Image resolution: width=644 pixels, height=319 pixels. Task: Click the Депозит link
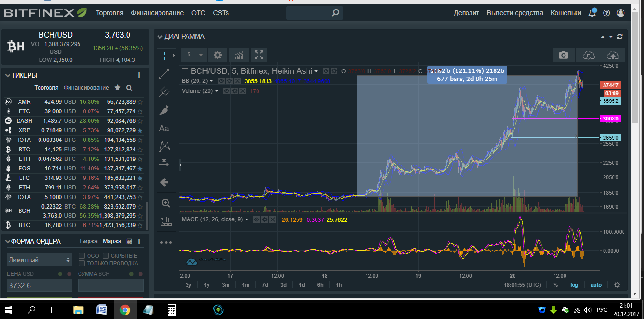466,13
